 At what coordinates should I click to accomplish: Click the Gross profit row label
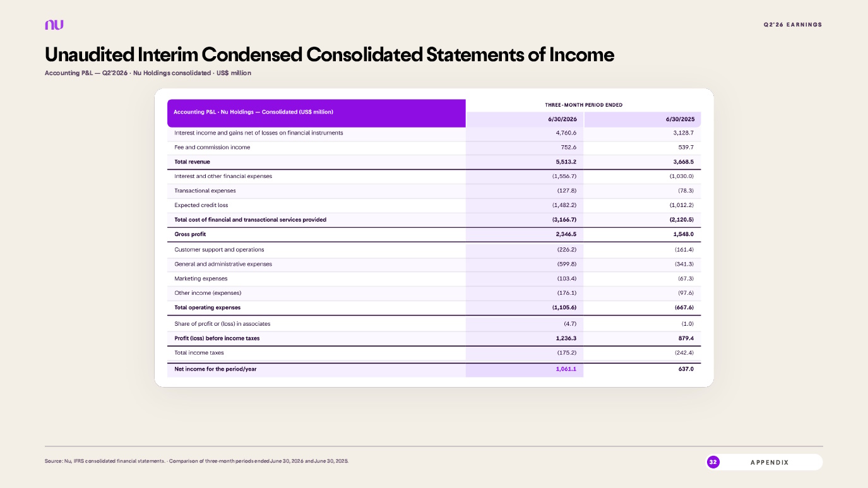pos(190,234)
